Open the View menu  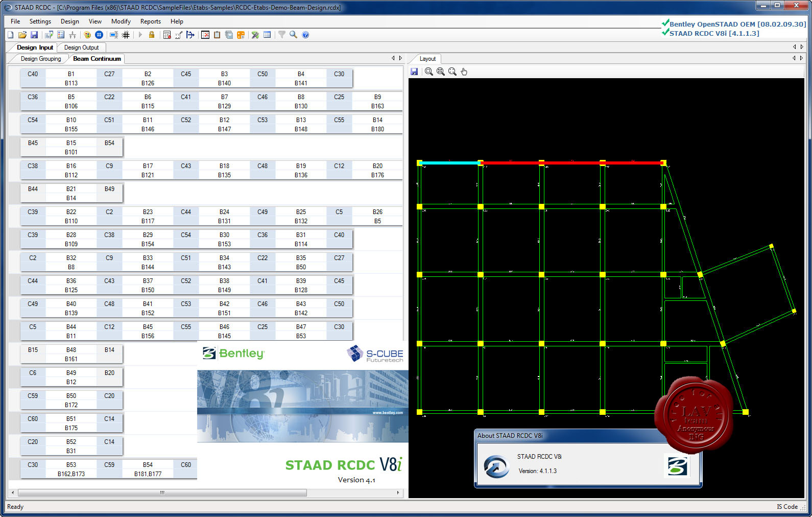coord(95,21)
